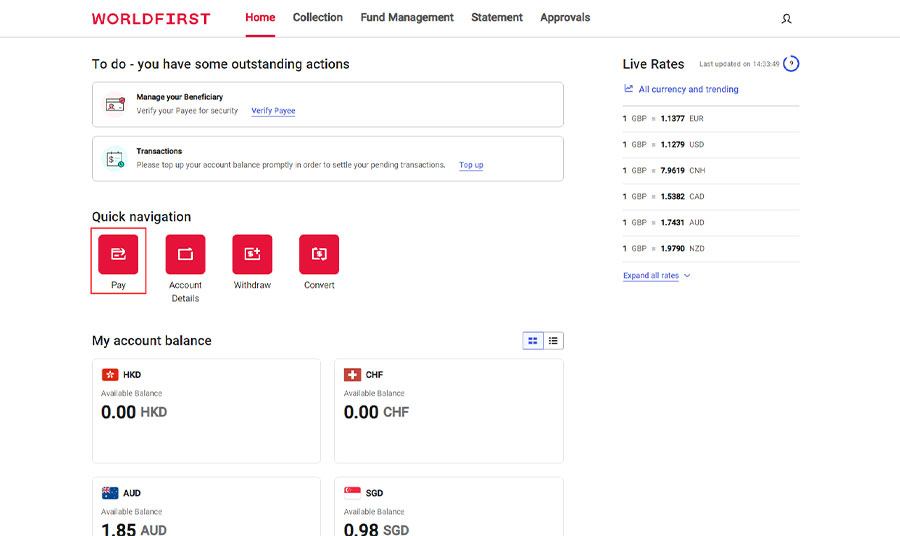Select the HKD balance card

(x=206, y=410)
